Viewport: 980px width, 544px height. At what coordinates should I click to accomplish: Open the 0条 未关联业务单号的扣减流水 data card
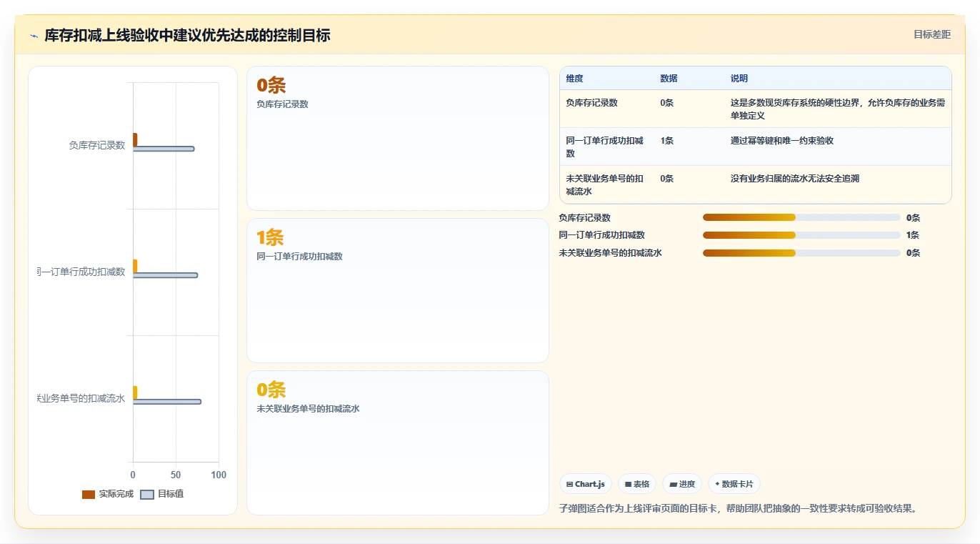[397, 442]
